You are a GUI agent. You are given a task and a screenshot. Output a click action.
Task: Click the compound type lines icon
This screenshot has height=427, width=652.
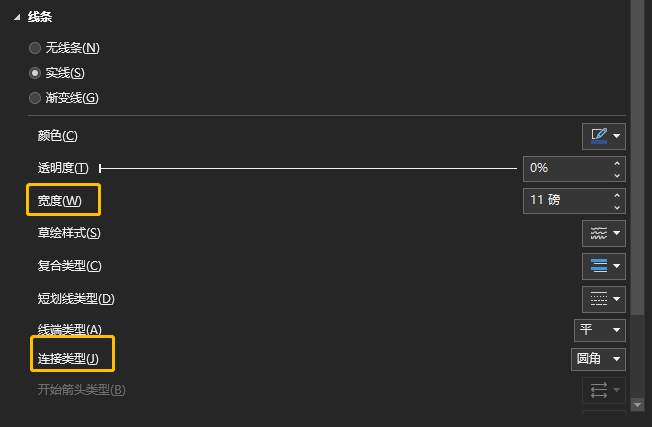pyautogui.click(x=598, y=266)
